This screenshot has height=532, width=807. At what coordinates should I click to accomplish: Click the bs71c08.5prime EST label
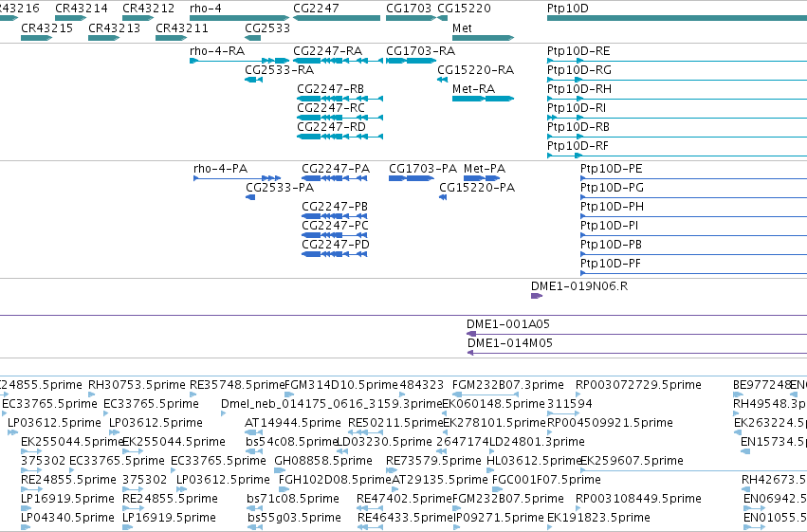(x=293, y=499)
